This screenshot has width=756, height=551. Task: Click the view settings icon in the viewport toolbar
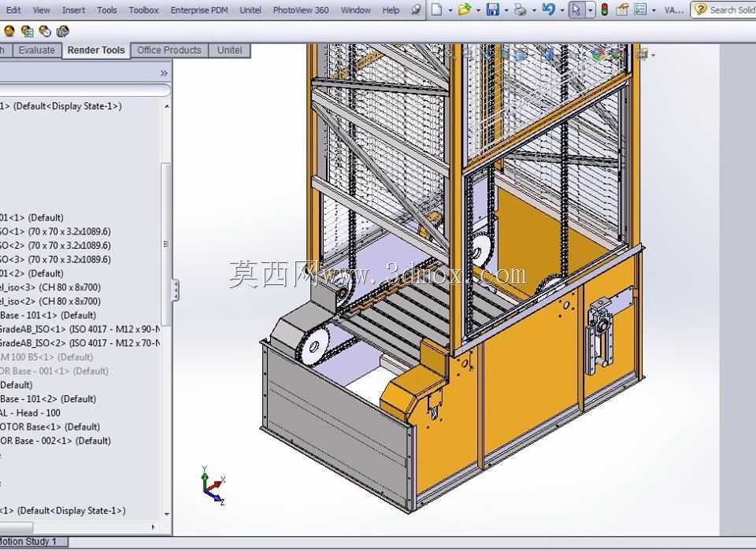pyautogui.click(x=641, y=54)
